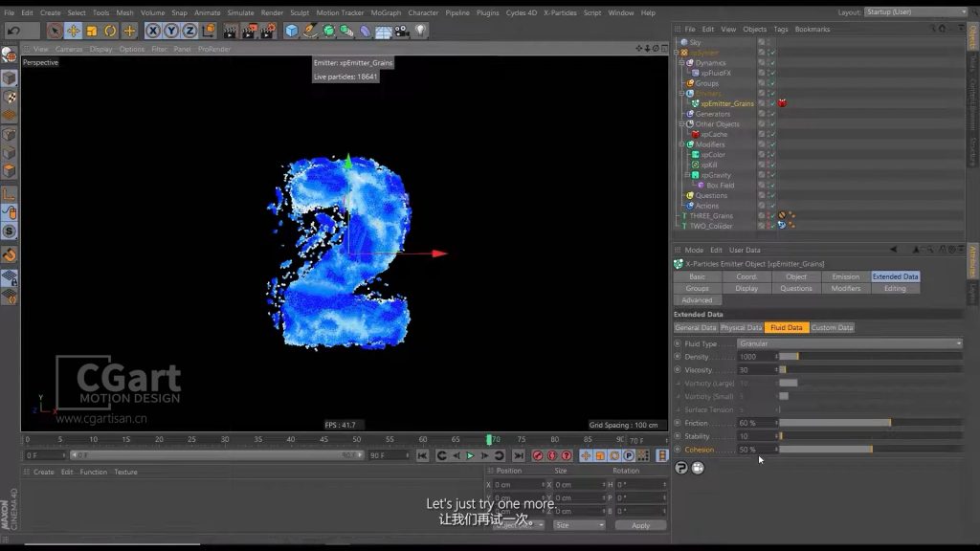The image size is (980, 551).
Task: Toggle the X axis lock
Action: coord(152,30)
